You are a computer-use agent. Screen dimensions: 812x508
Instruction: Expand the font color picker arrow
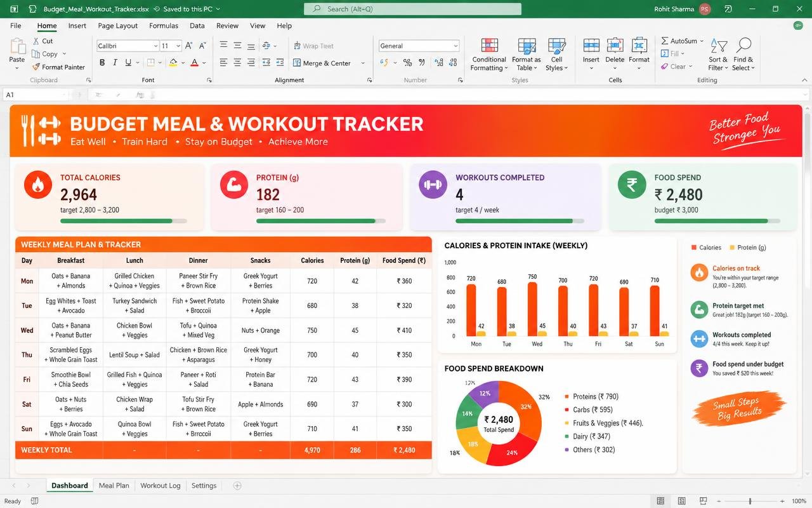click(x=205, y=63)
